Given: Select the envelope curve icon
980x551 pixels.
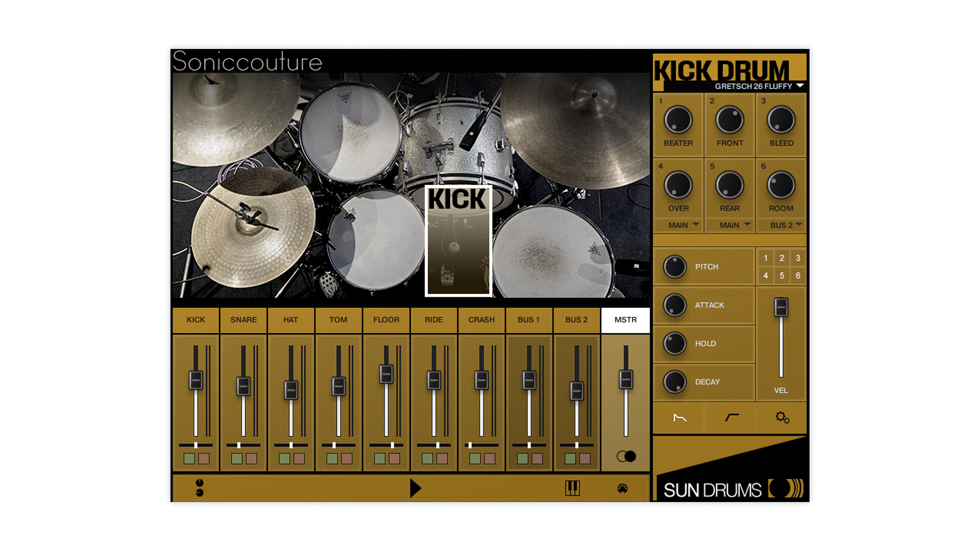Looking at the screenshot, I should pyautogui.click(x=680, y=418).
